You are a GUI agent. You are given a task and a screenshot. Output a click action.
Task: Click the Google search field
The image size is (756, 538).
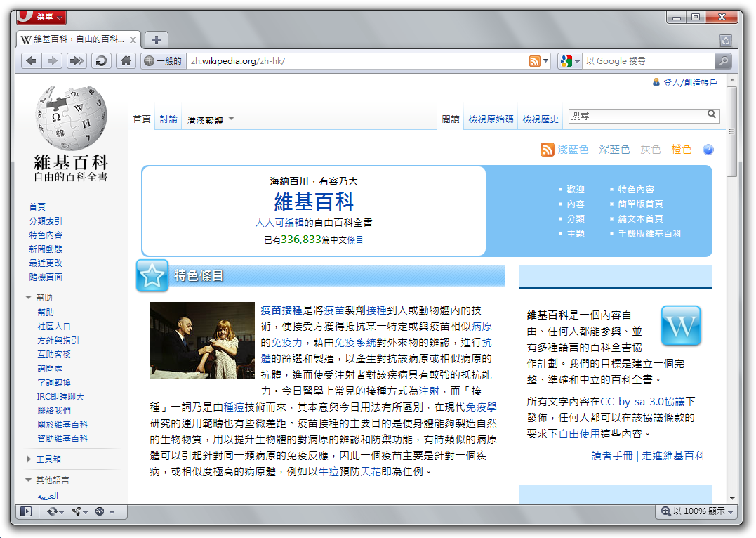pyautogui.click(x=649, y=61)
